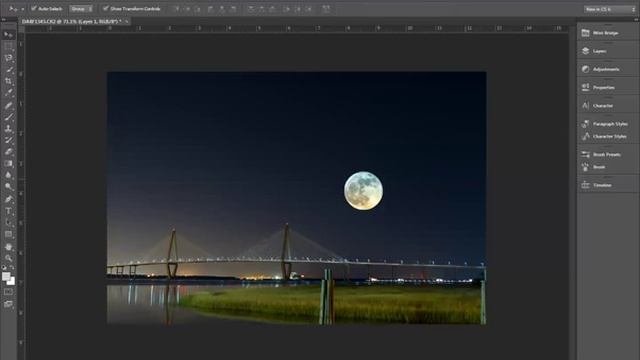The width and height of the screenshot is (640, 360).
Task: Toggle Quick Mask mode button
Action: click(x=8, y=292)
